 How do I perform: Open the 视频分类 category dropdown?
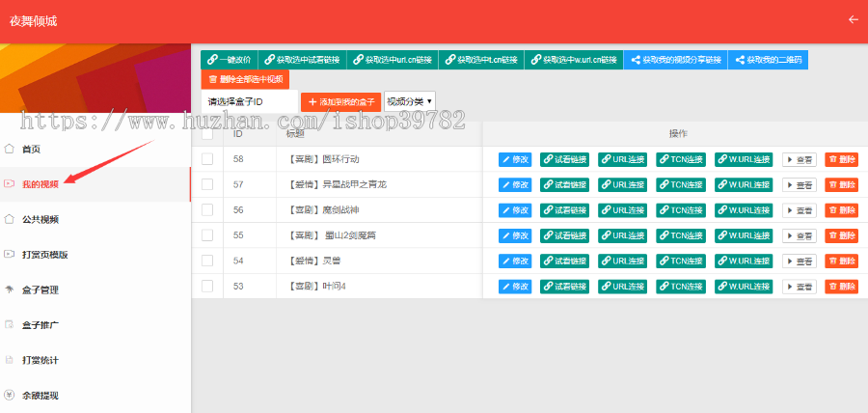(x=409, y=100)
